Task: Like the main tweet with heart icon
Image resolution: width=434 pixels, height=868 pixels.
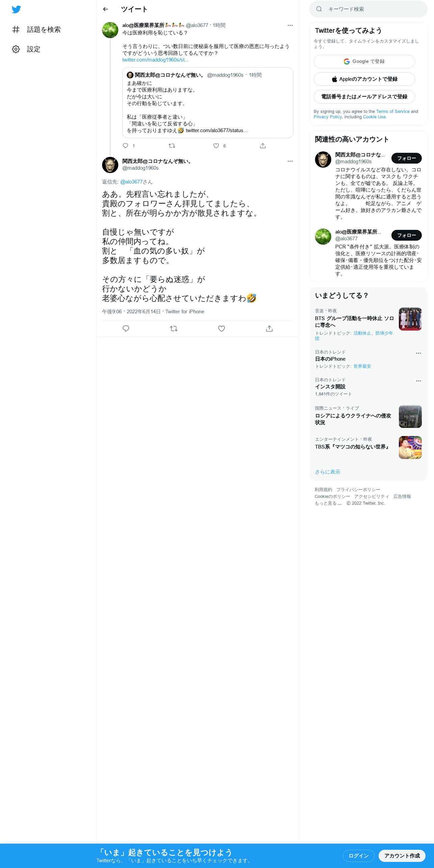Action: point(221,329)
